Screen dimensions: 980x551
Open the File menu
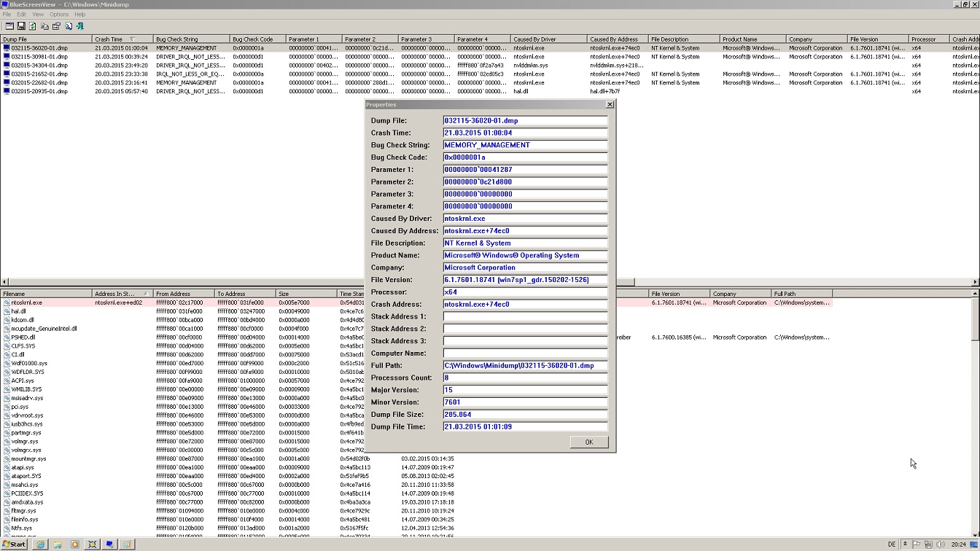[x=6, y=14]
